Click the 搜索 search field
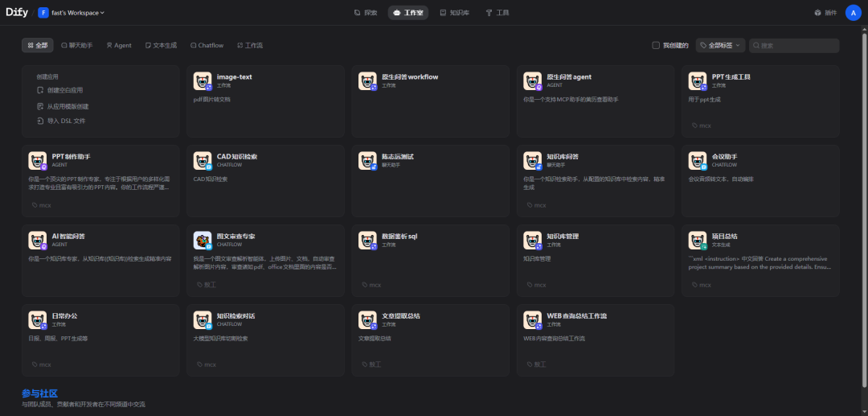The height and width of the screenshot is (416, 868). (794, 45)
